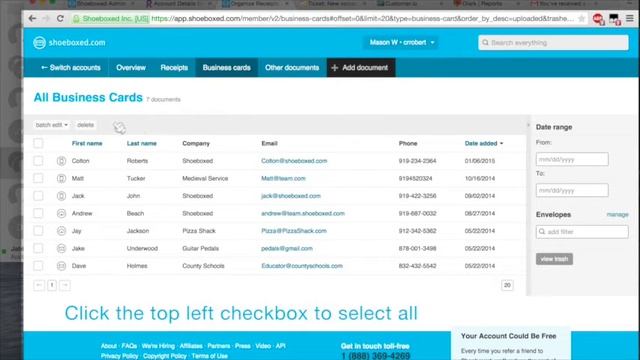Viewport: 640px width, 360px height.
Task: Select the checkbox for Colton Roberts
Action: pyautogui.click(x=38, y=161)
